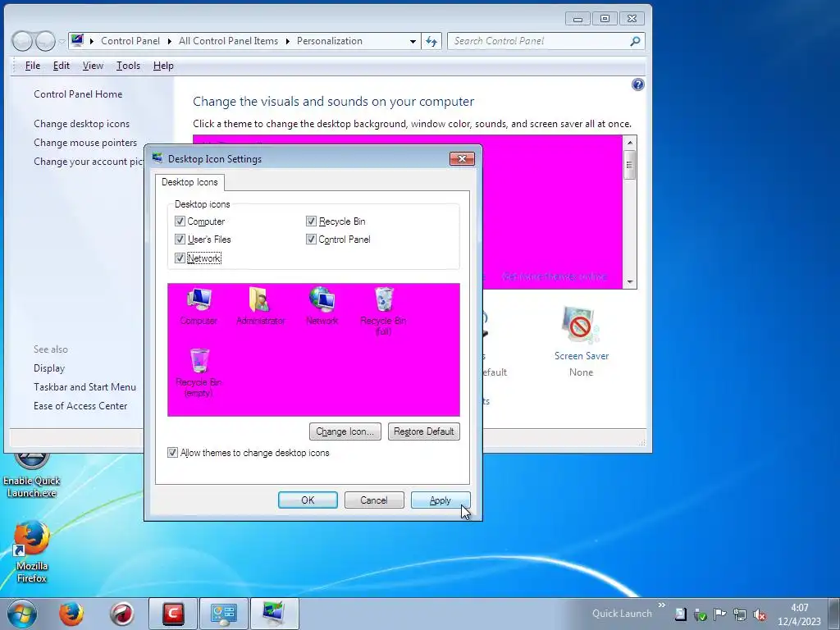Click the taskbar clock showing 4:07

(799, 614)
